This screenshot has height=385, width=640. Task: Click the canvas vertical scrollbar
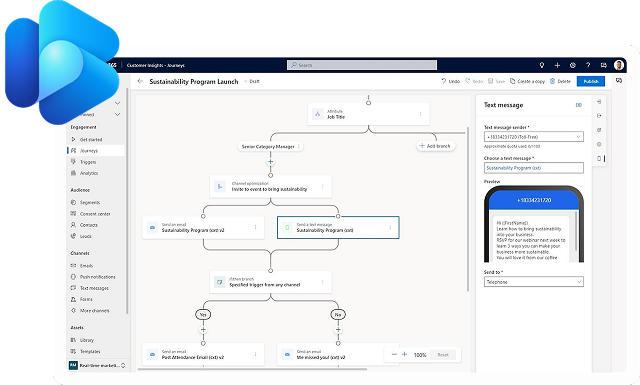pos(468,209)
